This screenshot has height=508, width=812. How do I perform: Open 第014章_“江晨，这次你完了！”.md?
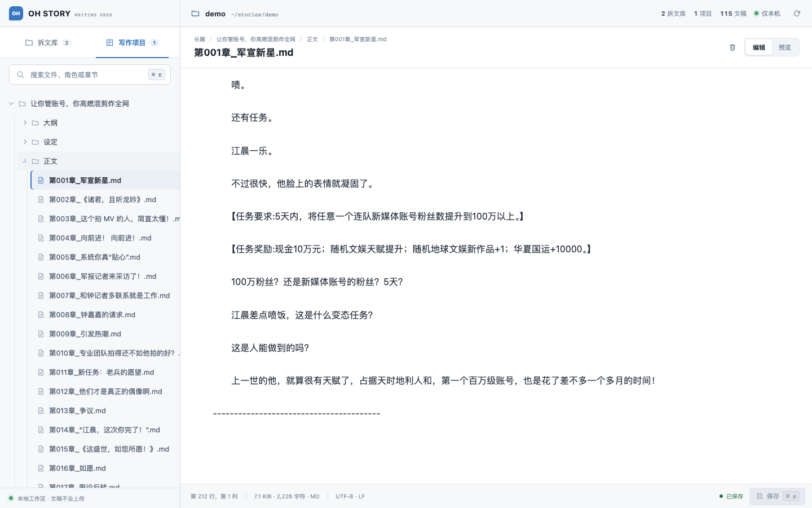click(x=105, y=430)
